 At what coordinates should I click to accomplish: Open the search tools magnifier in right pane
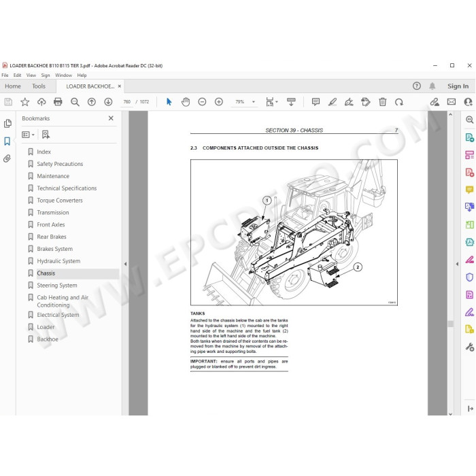tap(470, 120)
